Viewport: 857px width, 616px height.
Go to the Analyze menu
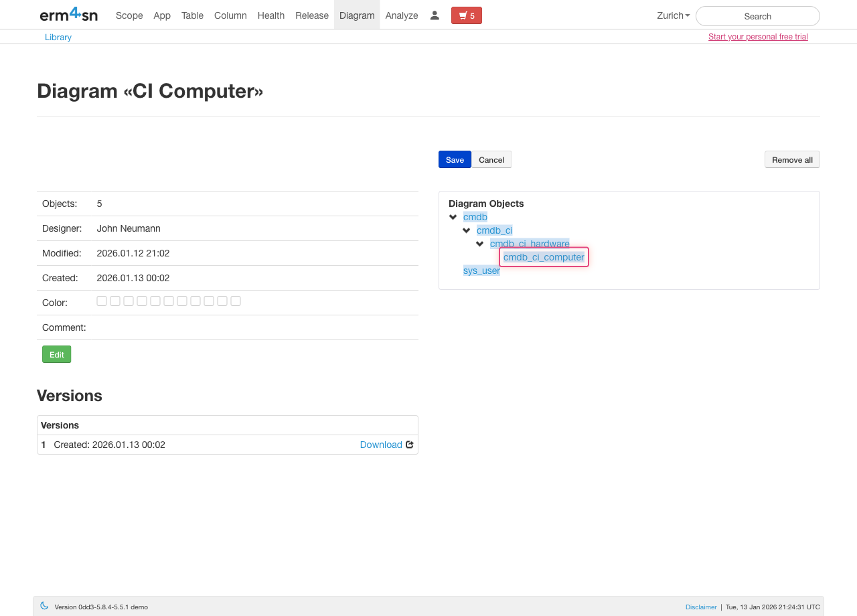click(x=402, y=15)
